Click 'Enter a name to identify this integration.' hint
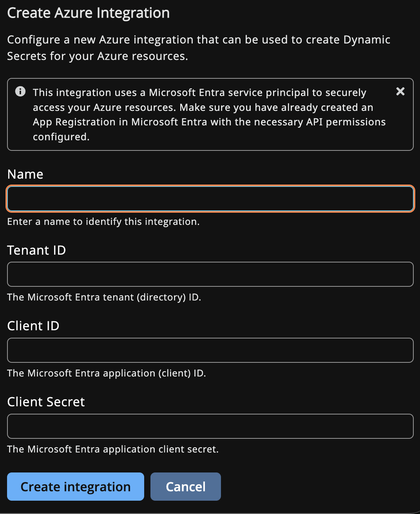 coord(103,222)
